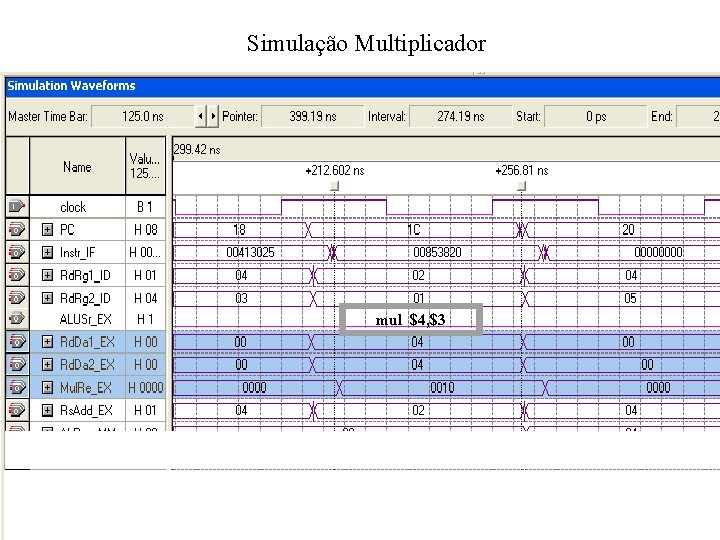Select the RdDa1_EX signal name

(x=87, y=342)
